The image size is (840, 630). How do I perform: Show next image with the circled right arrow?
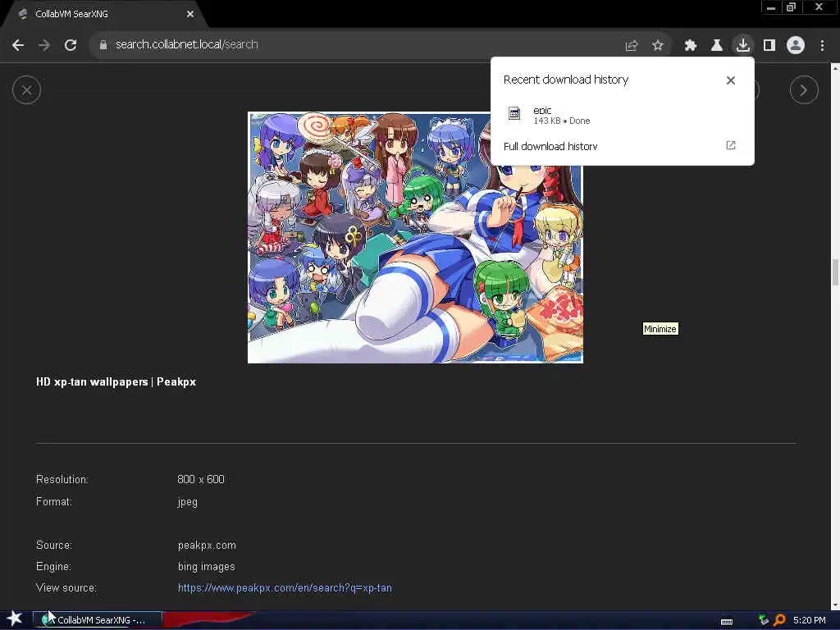point(804,90)
